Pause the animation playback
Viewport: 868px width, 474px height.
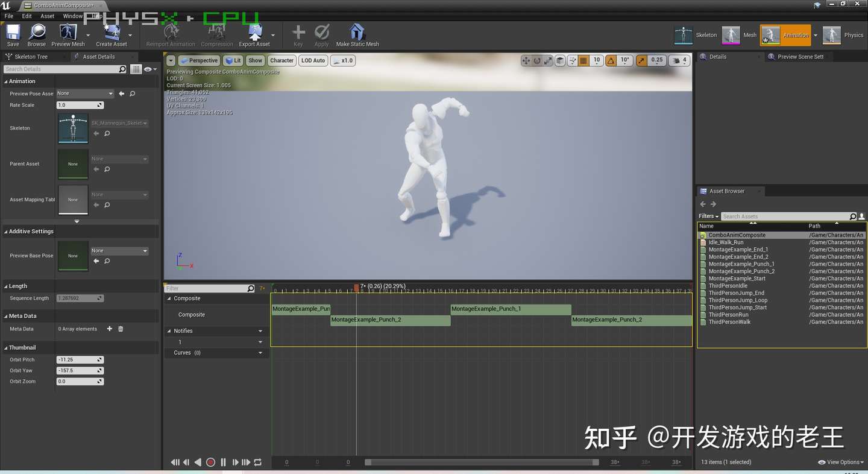tap(223, 463)
